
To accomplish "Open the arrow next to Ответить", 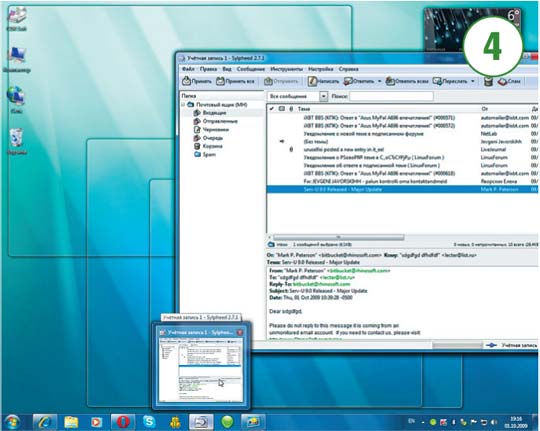I will [380, 81].
